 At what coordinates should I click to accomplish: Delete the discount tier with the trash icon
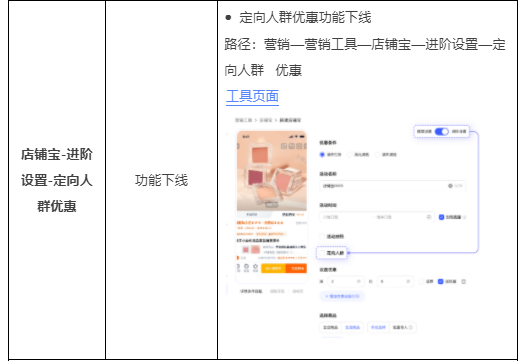click(464, 281)
